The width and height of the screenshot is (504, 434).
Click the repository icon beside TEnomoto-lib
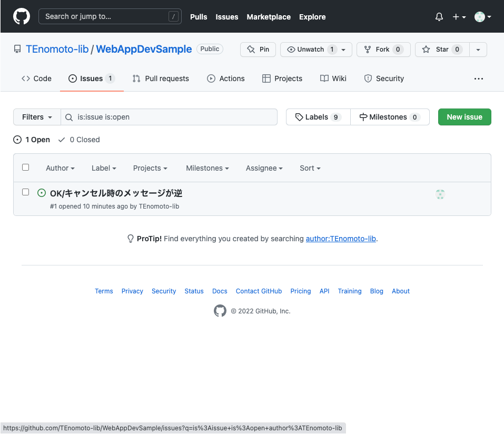point(17,49)
